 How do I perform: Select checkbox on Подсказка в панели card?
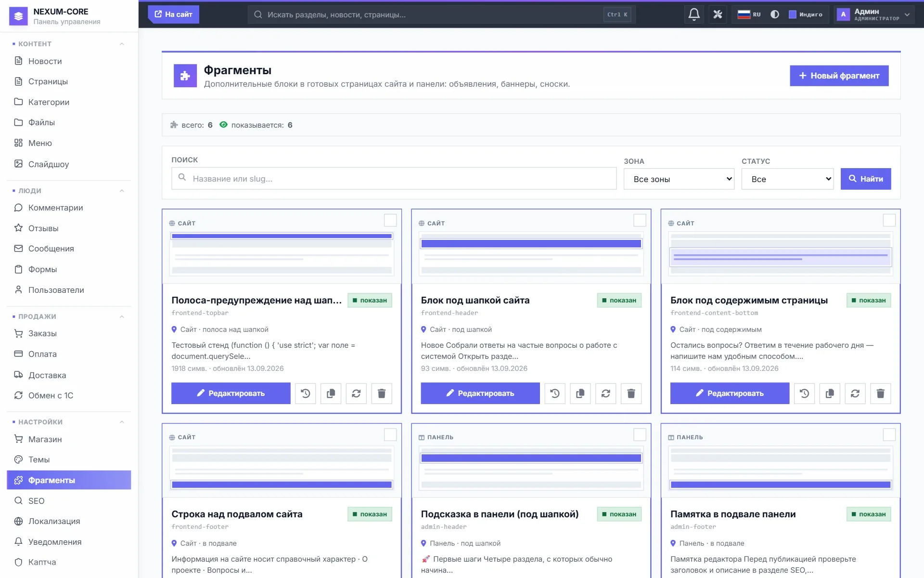click(x=640, y=434)
